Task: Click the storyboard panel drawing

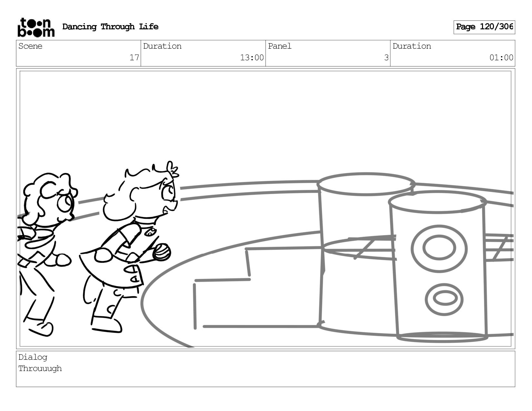Action: [265, 209]
